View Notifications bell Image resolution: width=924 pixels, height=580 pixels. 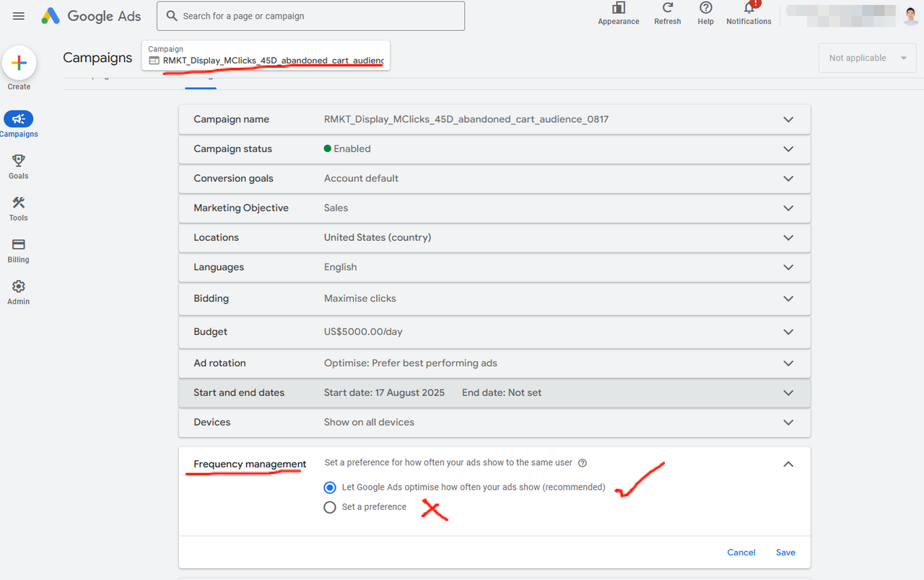pos(749,8)
